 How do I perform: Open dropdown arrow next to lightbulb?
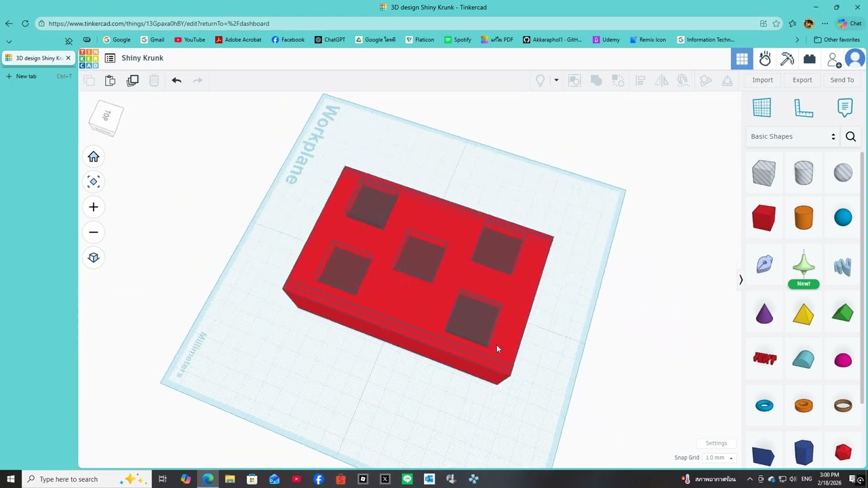(x=556, y=80)
